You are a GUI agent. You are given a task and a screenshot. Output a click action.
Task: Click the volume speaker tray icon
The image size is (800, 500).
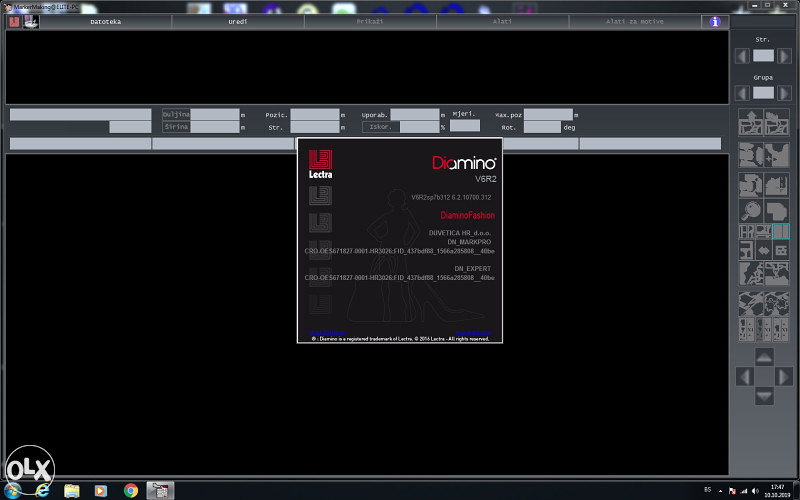[755, 491]
